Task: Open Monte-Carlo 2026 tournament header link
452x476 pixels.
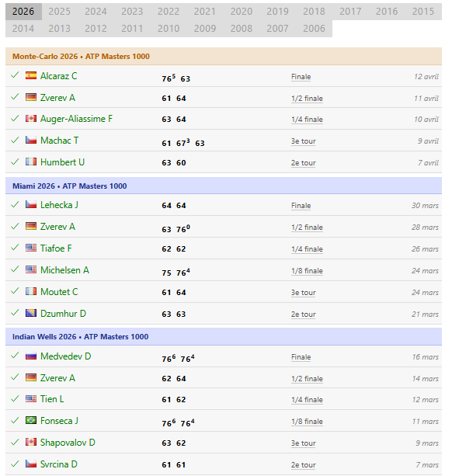Action: 81,57
